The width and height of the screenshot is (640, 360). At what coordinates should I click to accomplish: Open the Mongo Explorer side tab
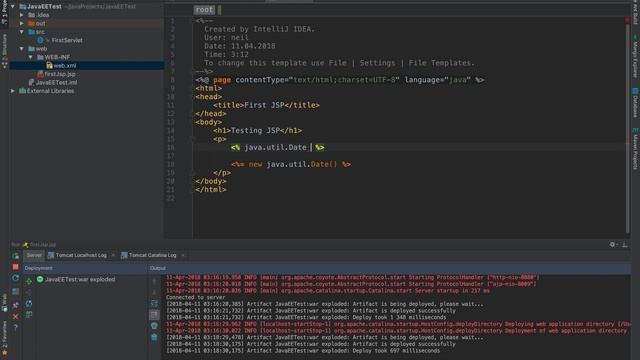pos(636,57)
